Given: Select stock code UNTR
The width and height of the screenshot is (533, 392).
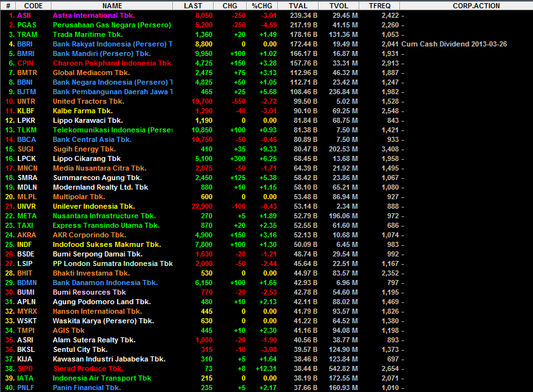Looking at the screenshot, I should 26,101.
